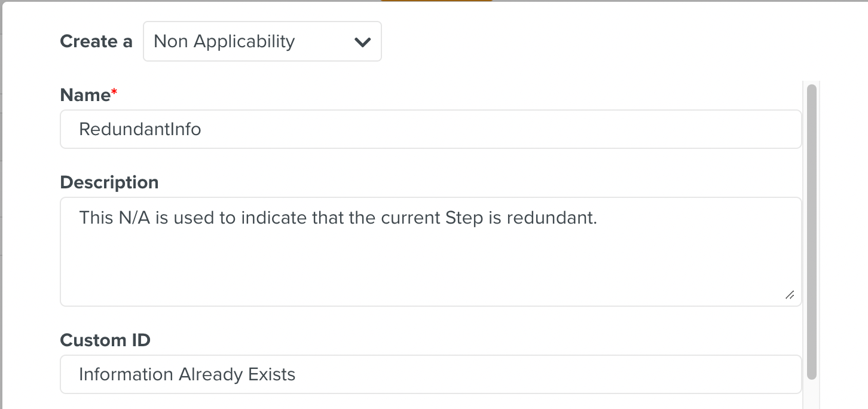
Task: Select the text "RedundantInfo"
Action: click(x=140, y=128)
